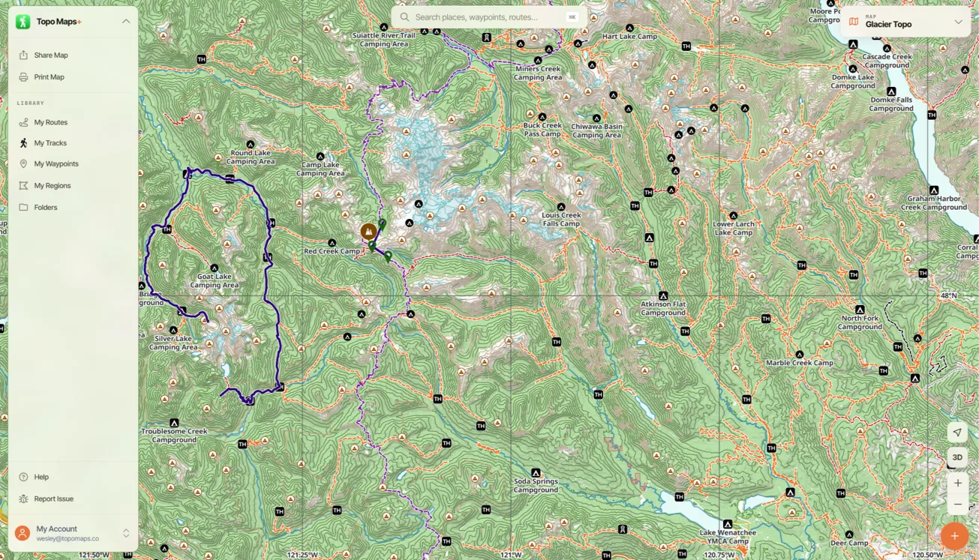979x560 pixels.
Task: Toggle 3D map view
Action: tap(957, 457)
